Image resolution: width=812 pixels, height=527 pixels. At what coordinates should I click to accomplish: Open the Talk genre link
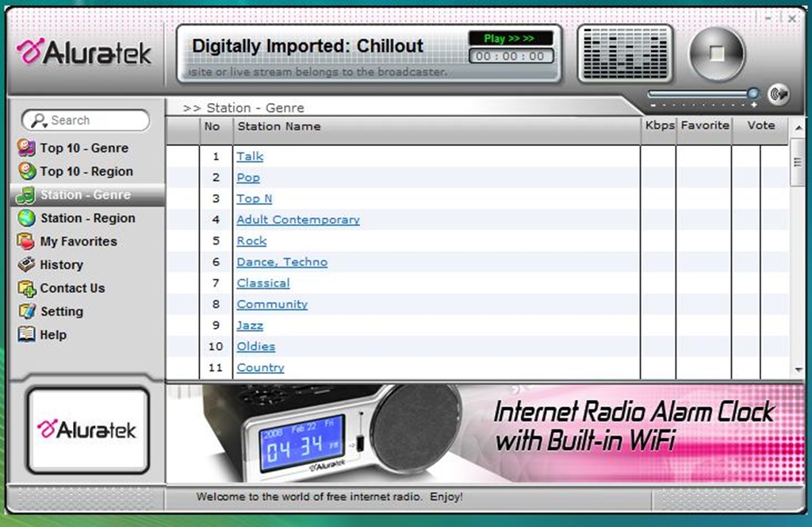(x=250, y=156)
